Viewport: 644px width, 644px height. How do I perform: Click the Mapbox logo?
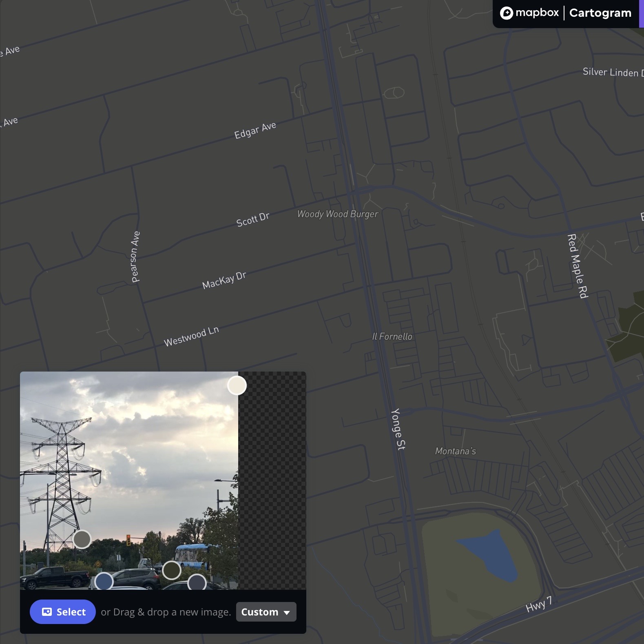[x=529, y=13]
